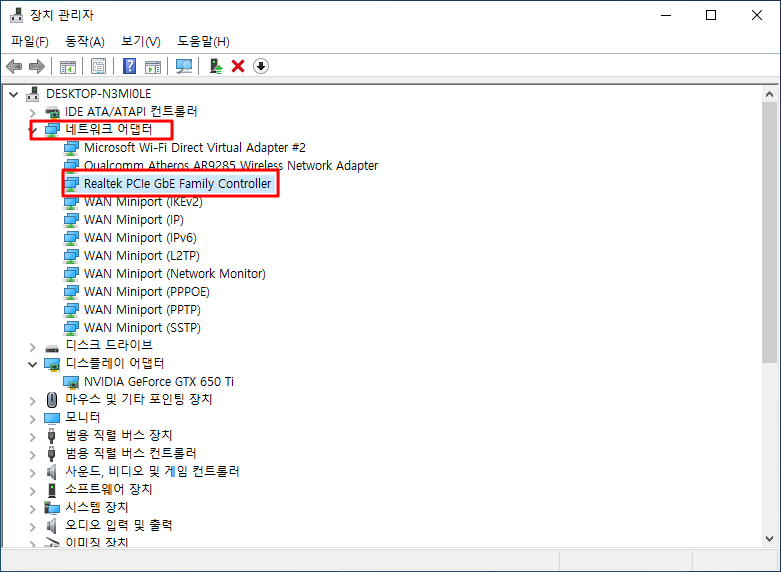Select the DESKTOP-N3MI0LE label
This screenshot has width=781, height=572.
click(x=99, y=94)
